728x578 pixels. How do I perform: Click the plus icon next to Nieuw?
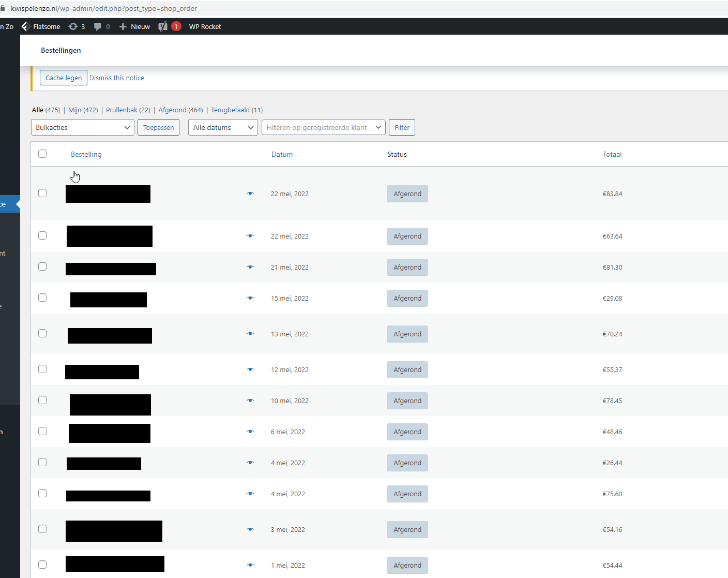click(x=123, y=27)
